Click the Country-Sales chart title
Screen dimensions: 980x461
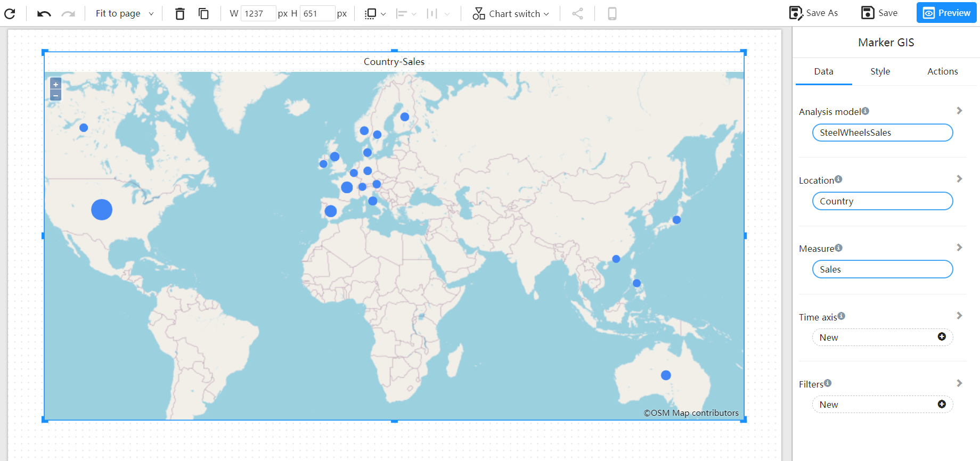coord(394,62)
